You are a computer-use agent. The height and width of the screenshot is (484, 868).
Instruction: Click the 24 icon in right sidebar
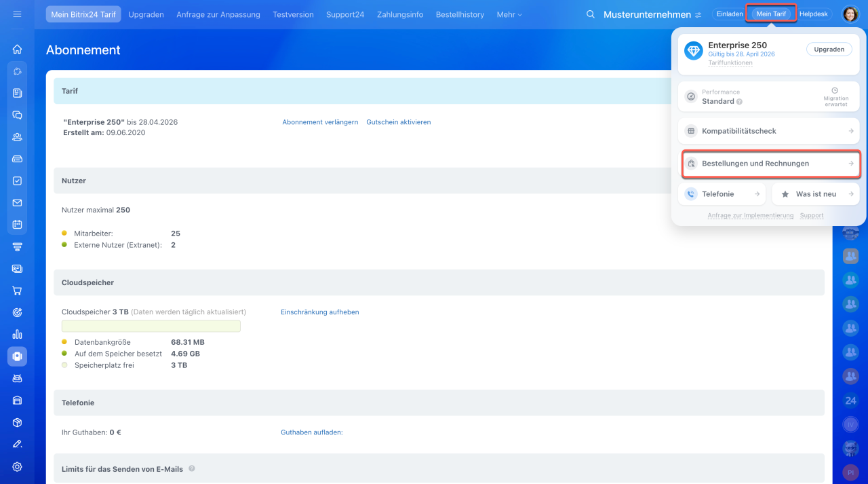click(850, 401)
